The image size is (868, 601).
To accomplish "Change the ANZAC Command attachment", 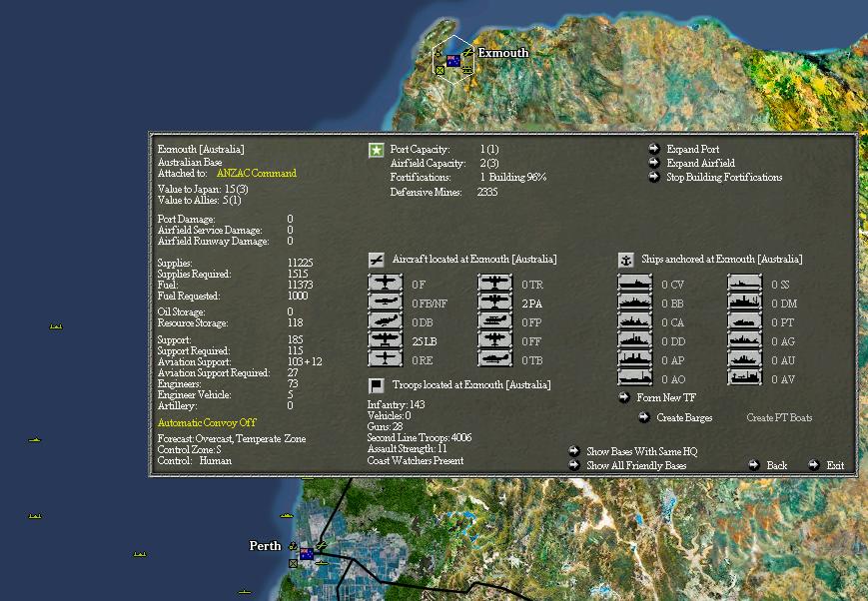I will [256, 174].
